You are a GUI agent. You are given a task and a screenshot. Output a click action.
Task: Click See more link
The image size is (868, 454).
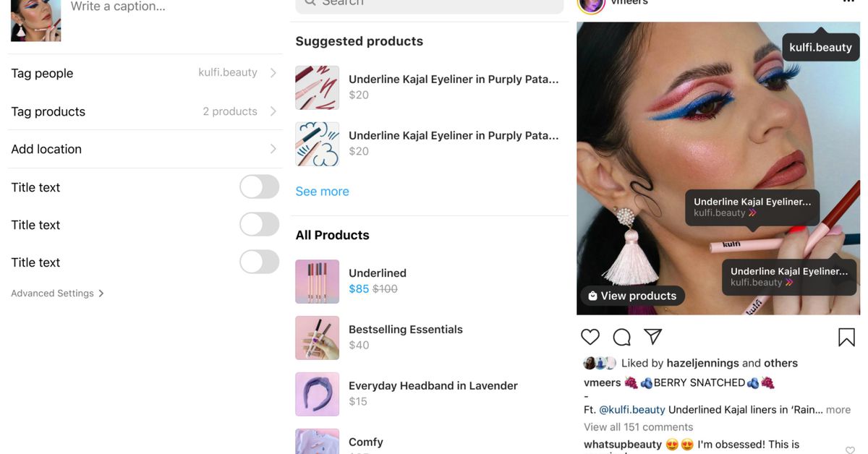pyautogui.click(x=322, y=191)
